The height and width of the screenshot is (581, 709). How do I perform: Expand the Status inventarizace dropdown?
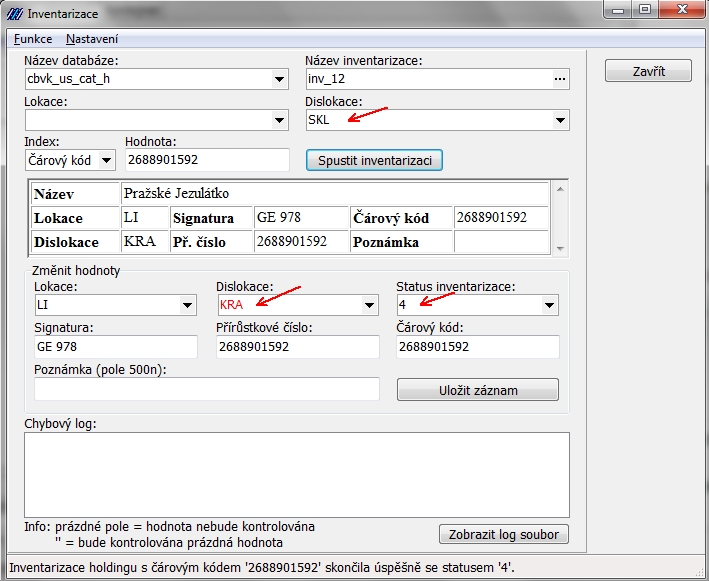[x=549, y=305]
